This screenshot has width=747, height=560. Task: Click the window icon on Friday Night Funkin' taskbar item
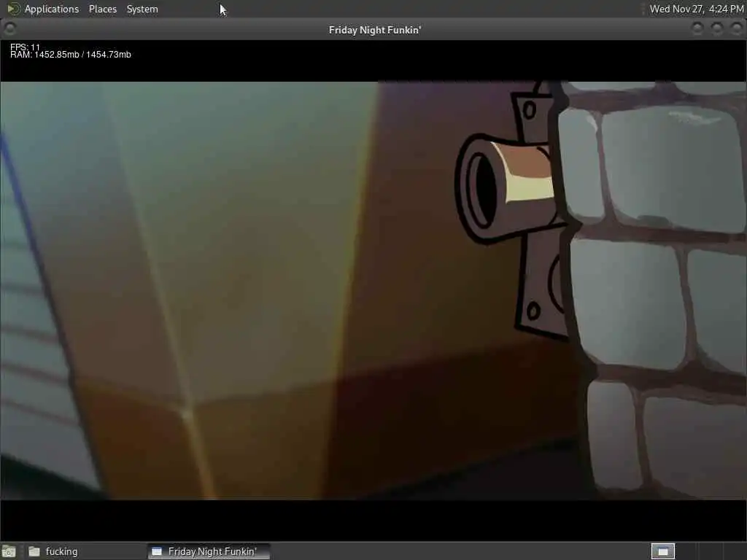[157, 551]
